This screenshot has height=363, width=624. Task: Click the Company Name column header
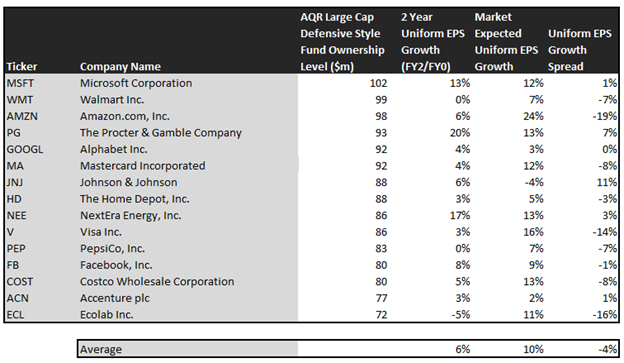click(120, 66)
